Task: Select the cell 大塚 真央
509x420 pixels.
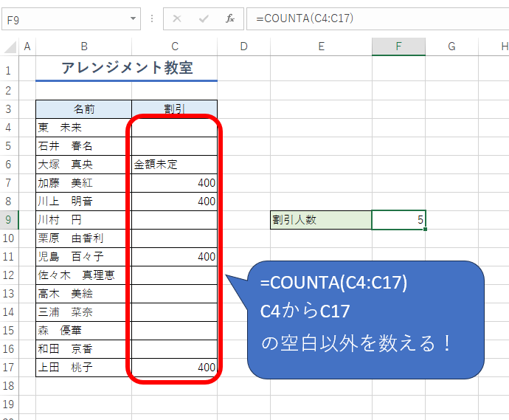Action: (84, 165)
